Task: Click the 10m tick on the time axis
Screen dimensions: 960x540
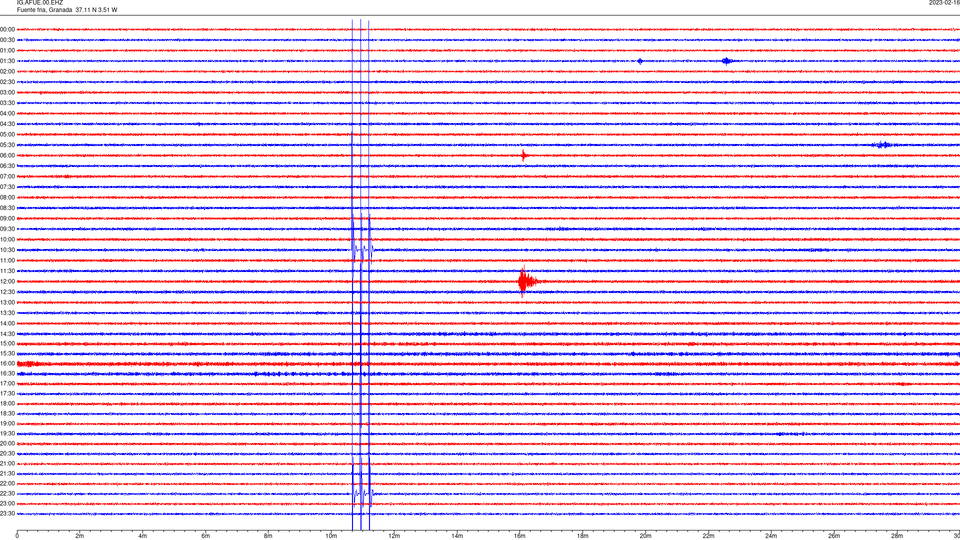Action: pos(331,536)
